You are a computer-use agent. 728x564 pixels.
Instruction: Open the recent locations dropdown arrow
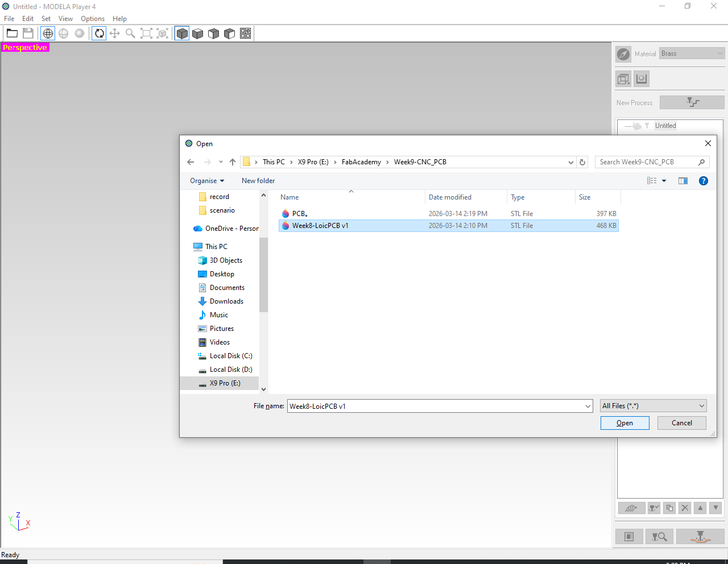[x=221, y=162]
